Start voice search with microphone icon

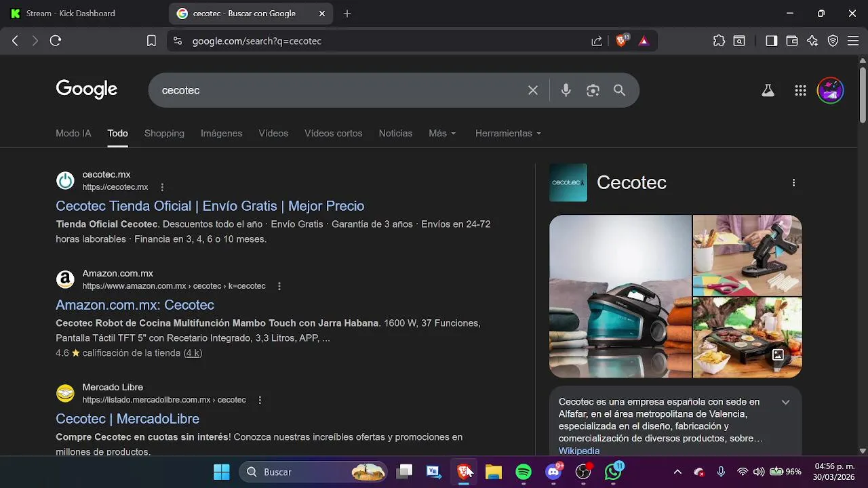click(x=566, y=90)
